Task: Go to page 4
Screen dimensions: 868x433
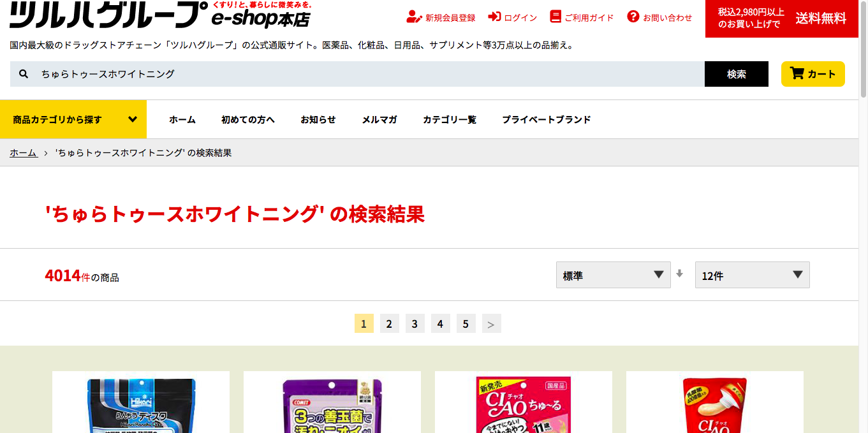Action: tap(440, 323)
